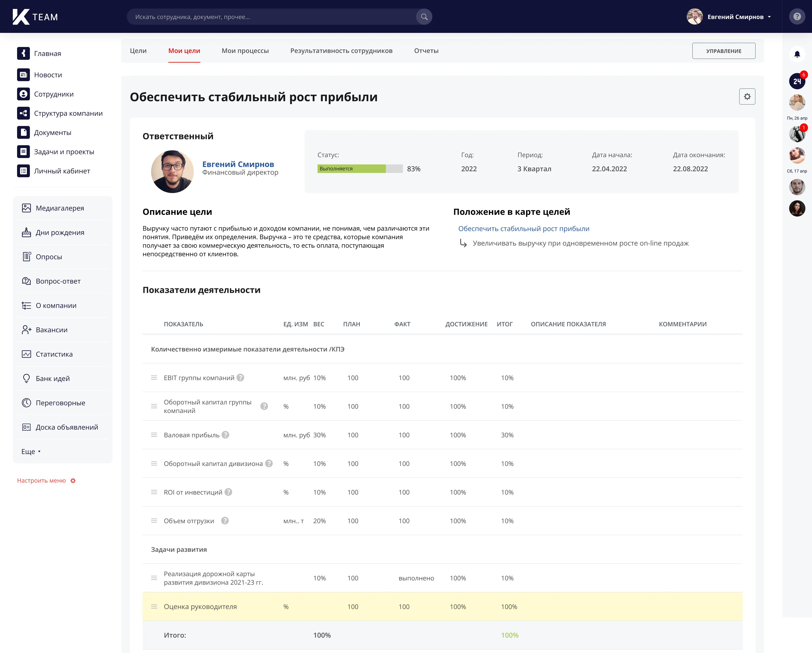Click the search magnifier icon
Viewport: 812px width, 653px height.
424,17
